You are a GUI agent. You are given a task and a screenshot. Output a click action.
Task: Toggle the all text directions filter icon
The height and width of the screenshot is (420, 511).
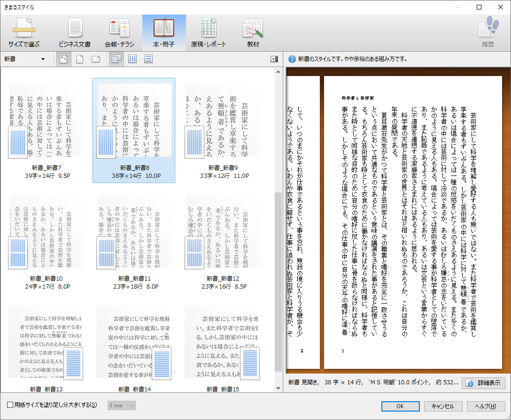116,59
